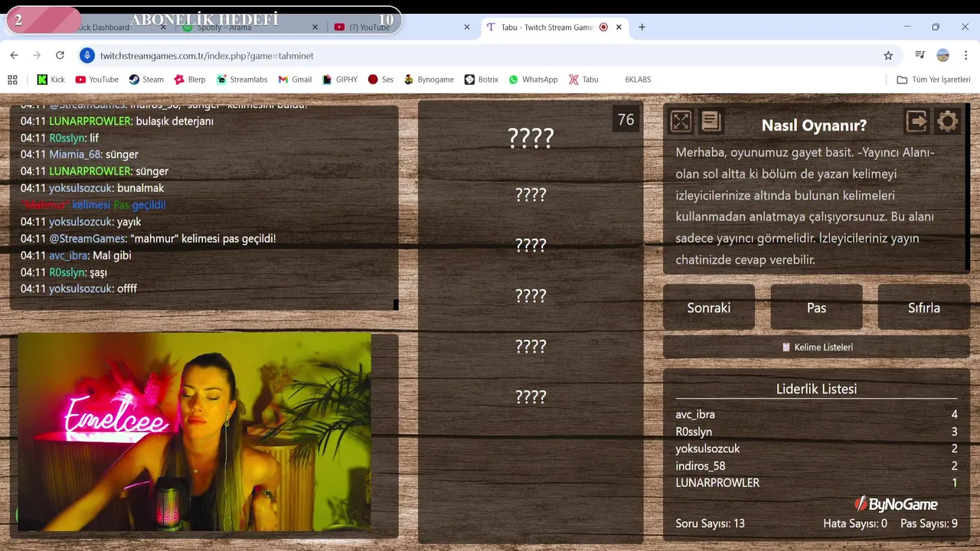Select LUNARPROWLER in the leaderboard
The image size is (980, 551).
pyautogui.click(x=717, y=483)
